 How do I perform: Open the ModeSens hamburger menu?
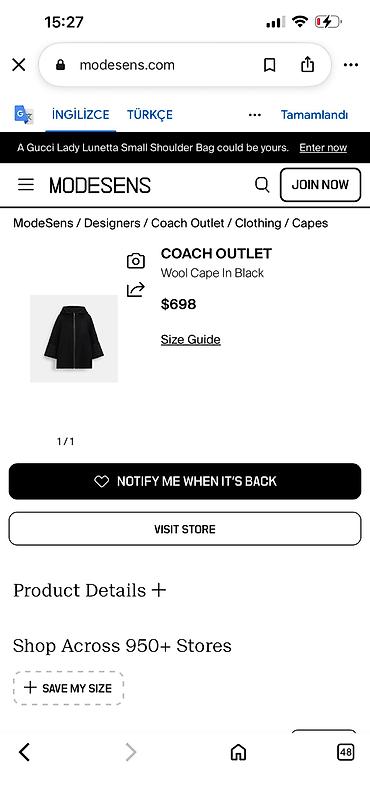[x=26, y=185]
